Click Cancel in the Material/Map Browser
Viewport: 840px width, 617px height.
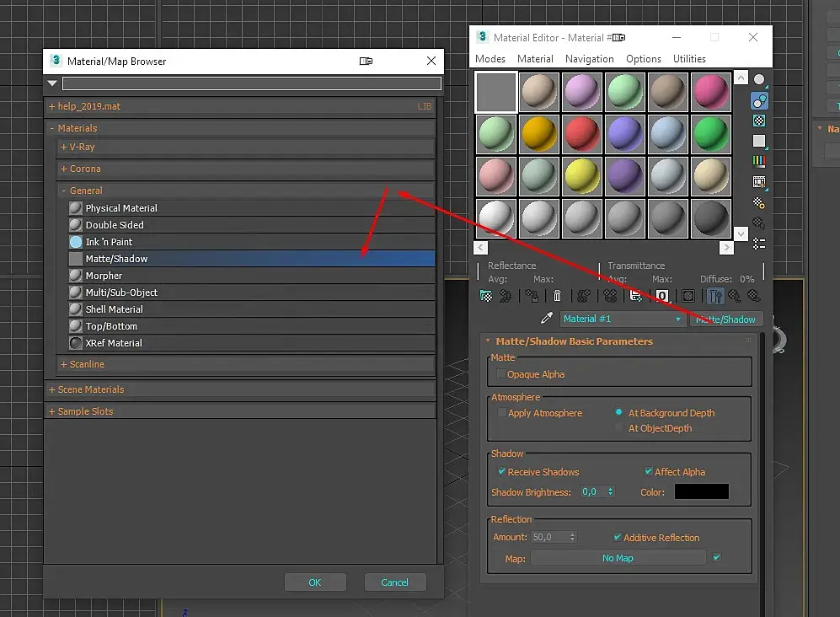395,582
